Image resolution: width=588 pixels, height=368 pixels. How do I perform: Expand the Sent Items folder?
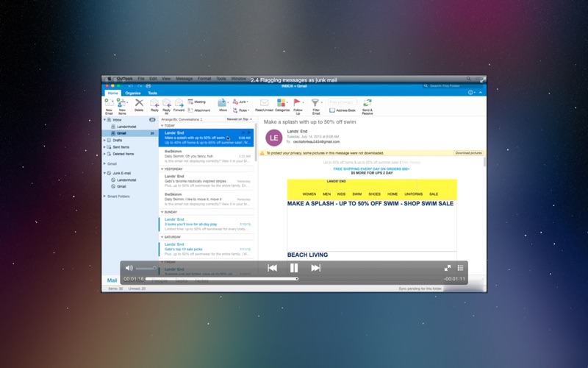pyautogui.click(x=104, y=146)
